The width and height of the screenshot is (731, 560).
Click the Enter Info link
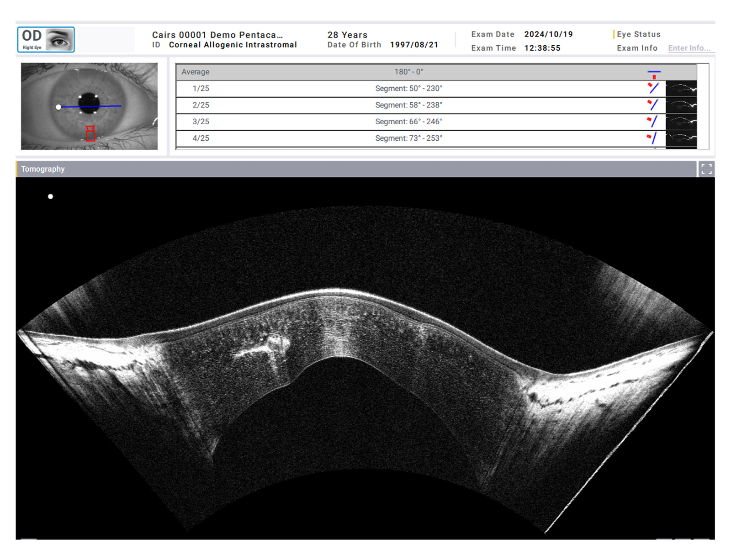[x=689, y=48]
